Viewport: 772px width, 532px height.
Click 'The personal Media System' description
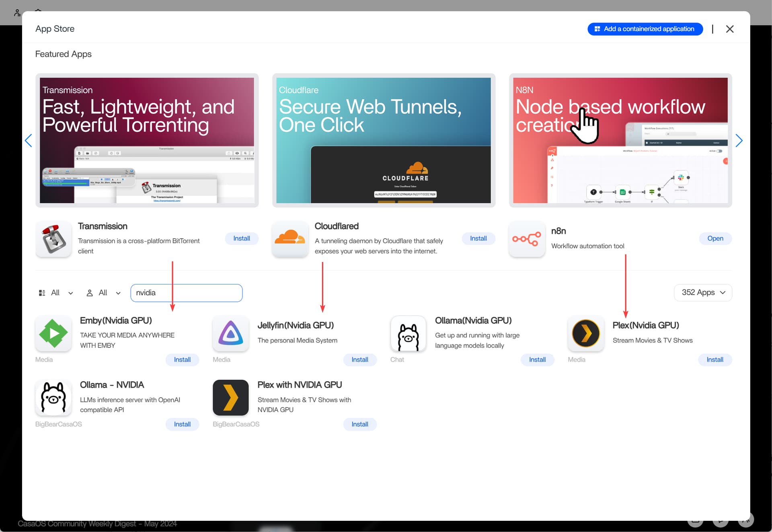[x=298, y=340]
